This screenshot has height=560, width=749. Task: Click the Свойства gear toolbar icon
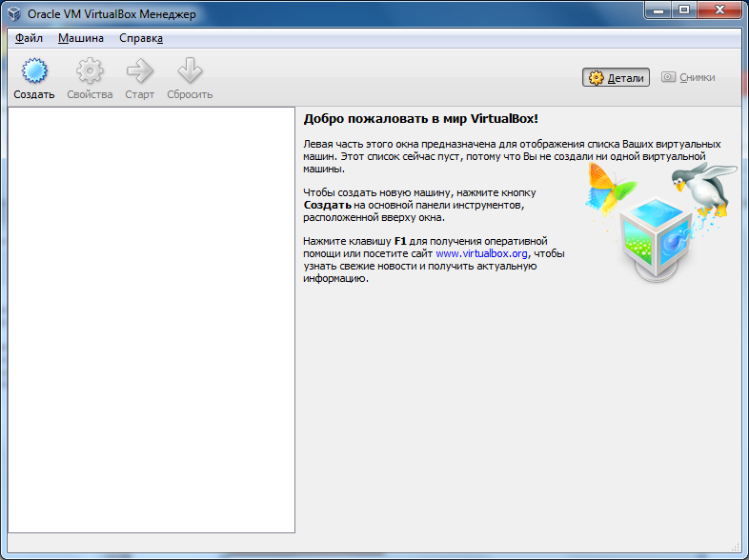tap(90, 70)
